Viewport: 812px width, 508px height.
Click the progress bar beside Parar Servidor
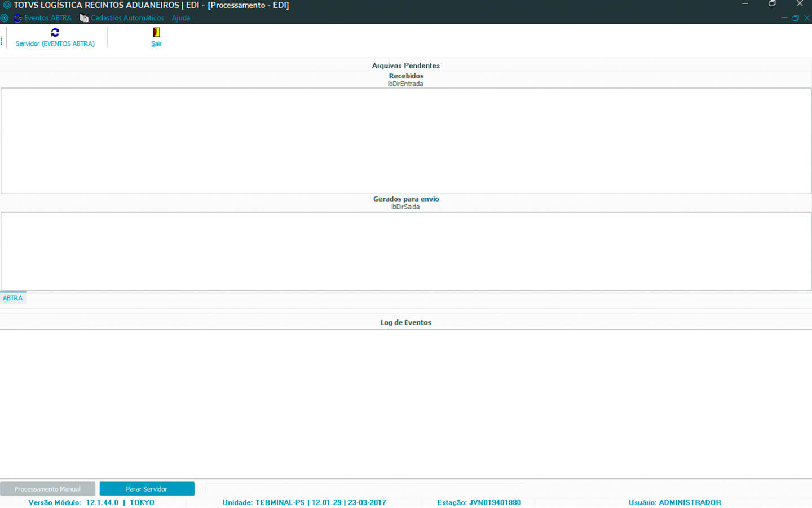click(364, 488)
